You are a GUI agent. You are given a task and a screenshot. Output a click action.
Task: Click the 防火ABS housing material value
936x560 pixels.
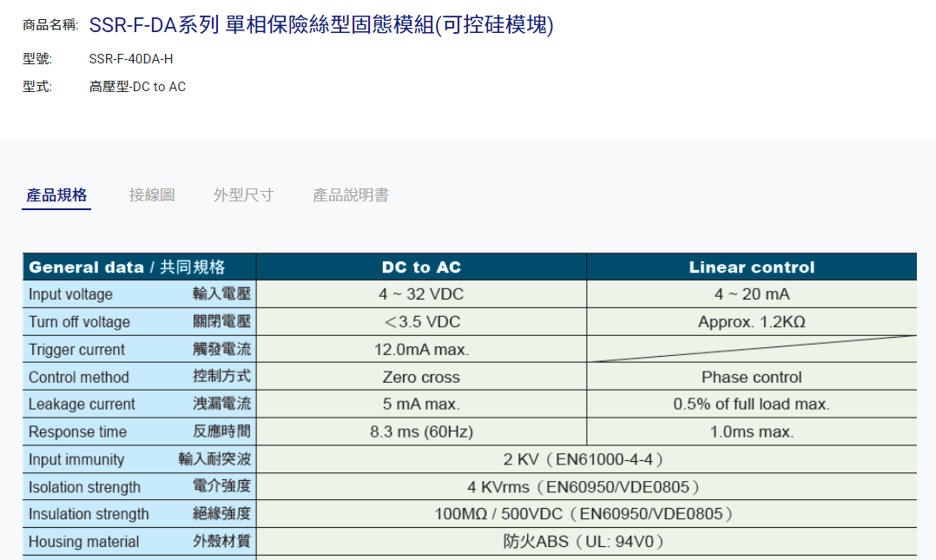pos(586,542)
